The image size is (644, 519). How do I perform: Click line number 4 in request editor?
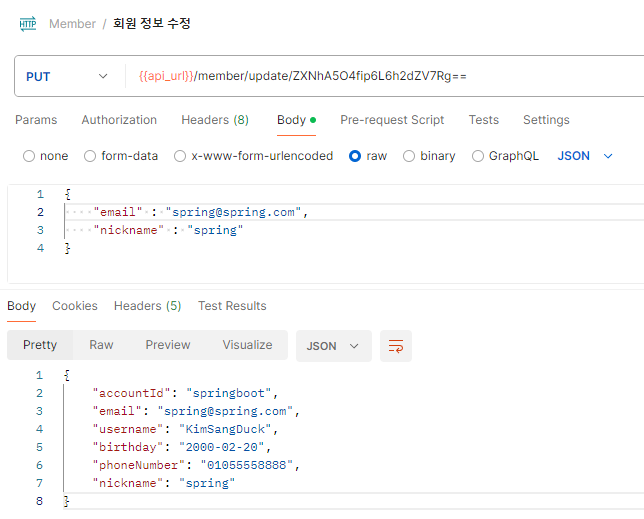coord(40,248)
